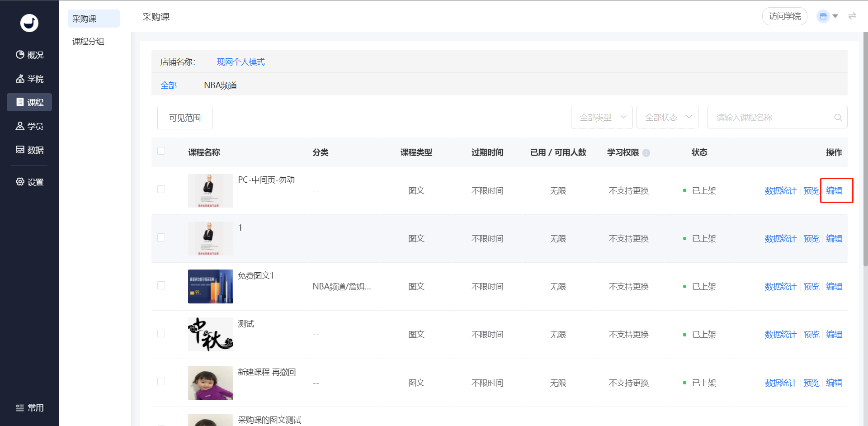Click the switch arrows icon in header
868x426 pixels.
coord(852,16)
